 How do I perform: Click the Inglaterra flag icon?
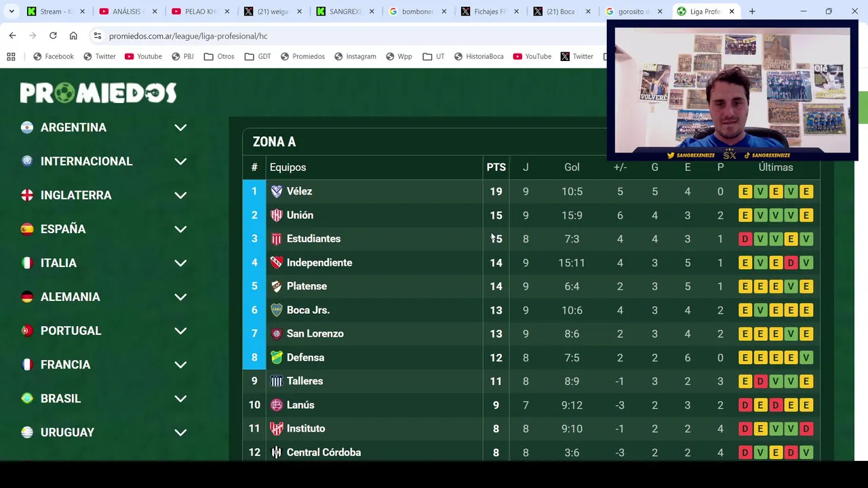point(27,195)
